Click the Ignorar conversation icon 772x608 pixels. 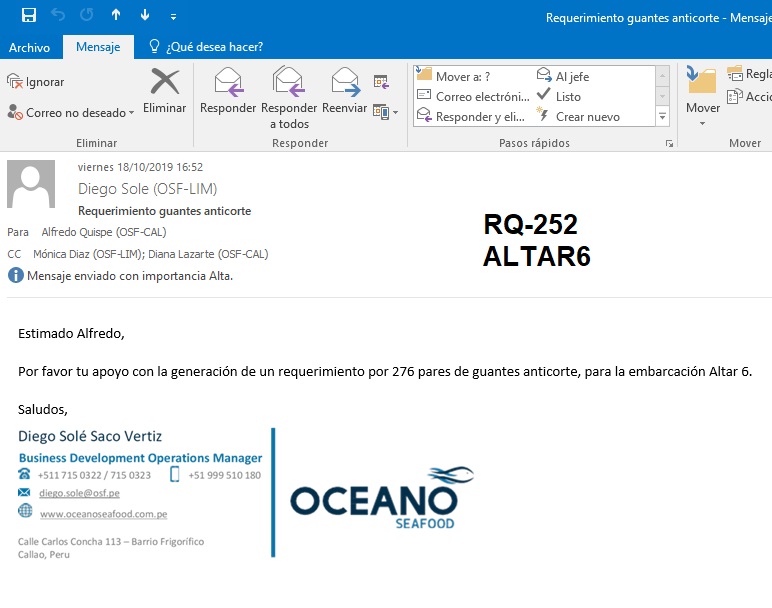(36, 82)
